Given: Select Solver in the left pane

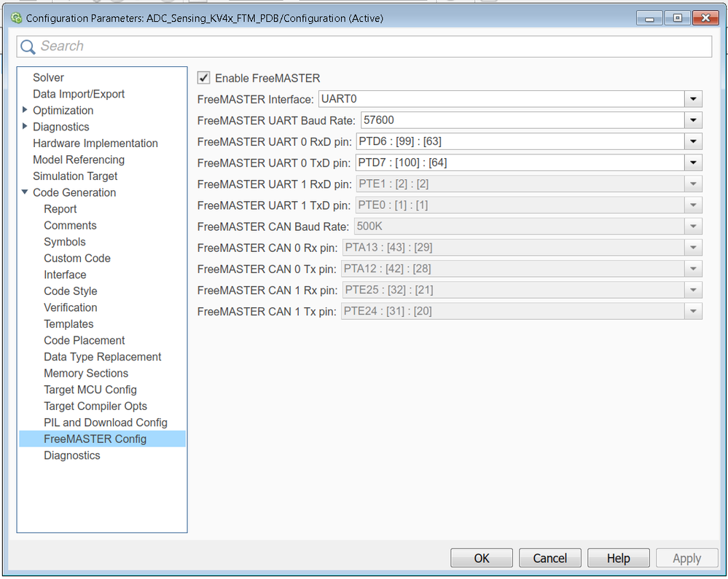Looking at the screenshot, I should pos(48,77).
